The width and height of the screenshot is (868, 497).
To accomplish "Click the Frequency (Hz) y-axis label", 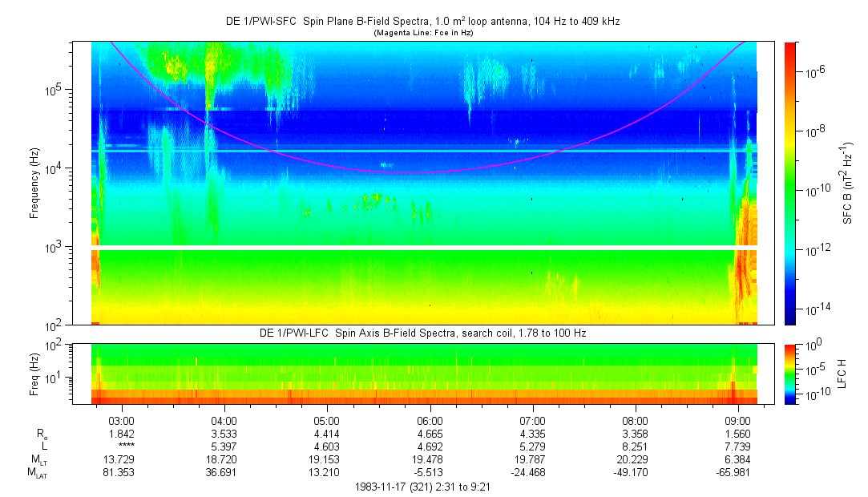I will pyautogui.click(x=34, y=184).
